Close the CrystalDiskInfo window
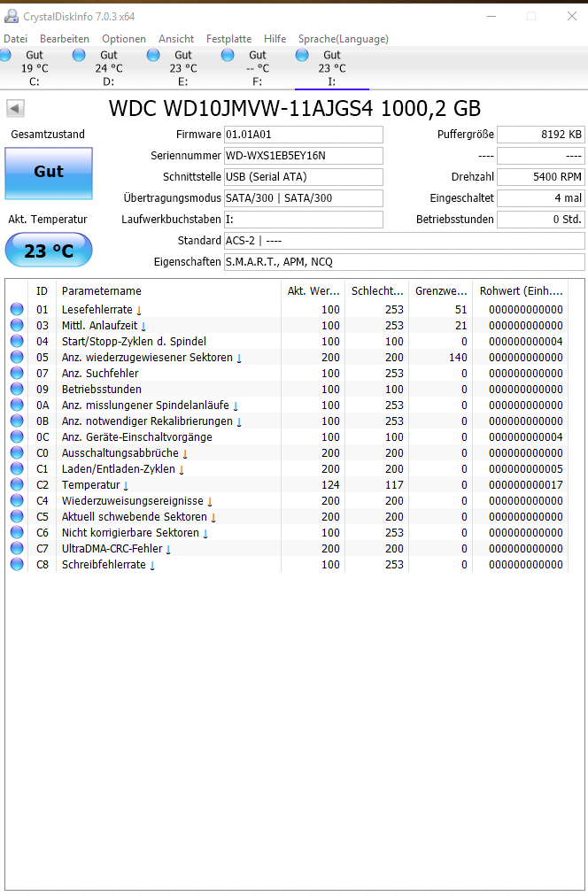588x896 pixels. [571, 16]
